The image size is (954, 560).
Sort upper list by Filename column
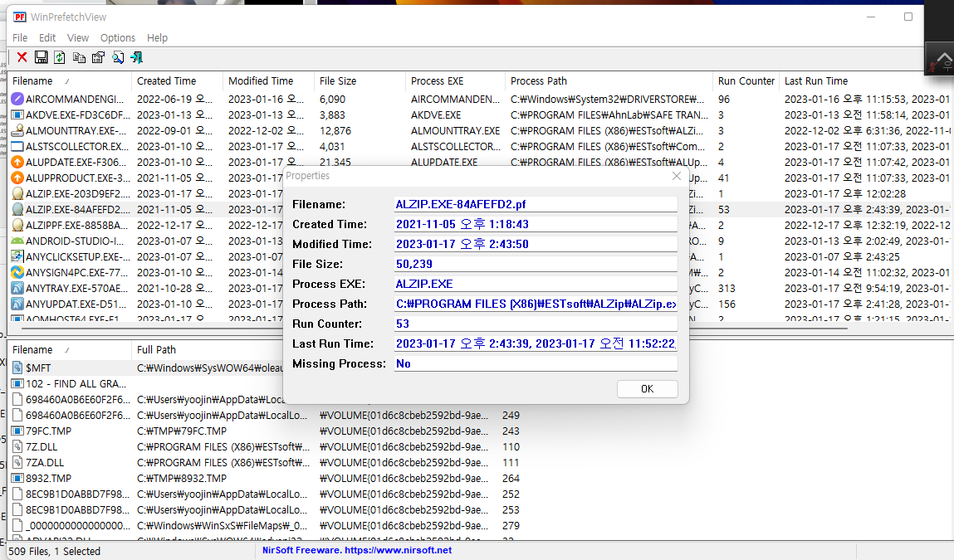[x=70, y=80]
